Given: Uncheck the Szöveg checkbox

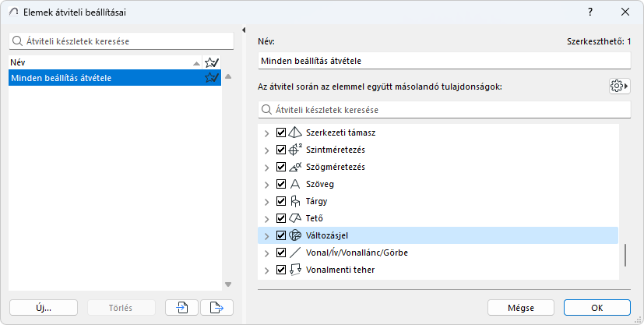Looking at the screenshot, I should (281, 184).
